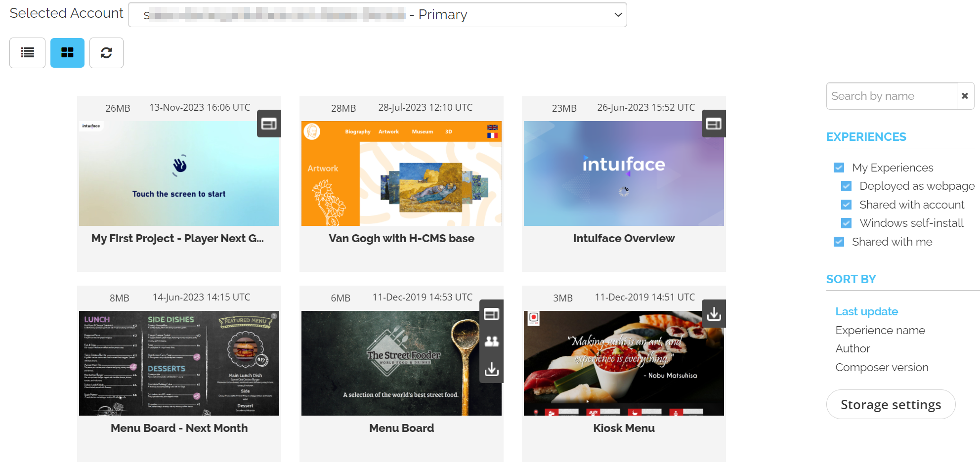Open Storage settings
This screenshot has height=469, width=980.
pos(890,404)
